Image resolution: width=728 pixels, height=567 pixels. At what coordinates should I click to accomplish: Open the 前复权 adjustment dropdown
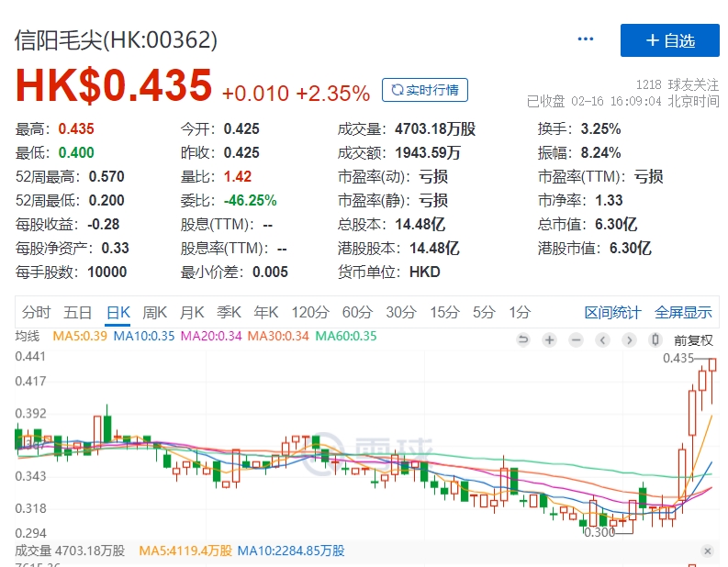click(693, 339)
